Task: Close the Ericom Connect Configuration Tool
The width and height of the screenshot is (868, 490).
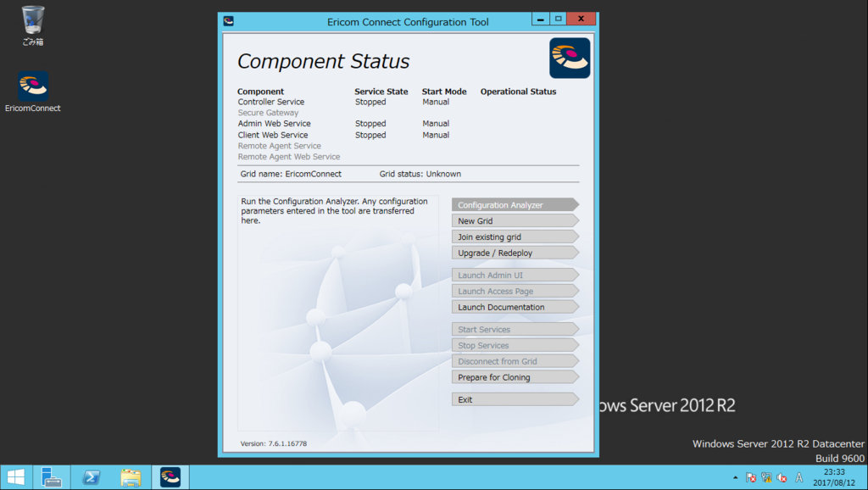Action: pos(581,19)
